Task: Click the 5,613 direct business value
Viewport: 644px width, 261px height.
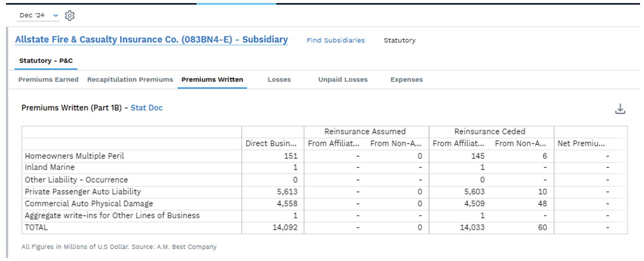Action: (288, 192)
